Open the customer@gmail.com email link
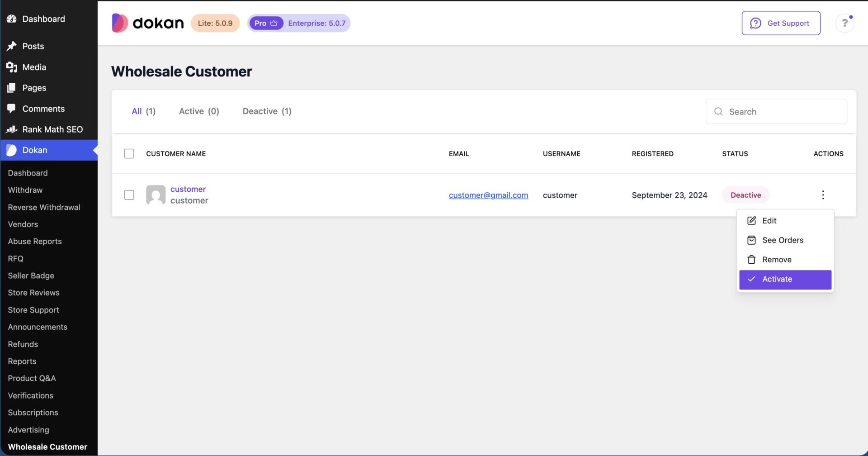Screen dimensions: 868x456 tap(488, 195)
